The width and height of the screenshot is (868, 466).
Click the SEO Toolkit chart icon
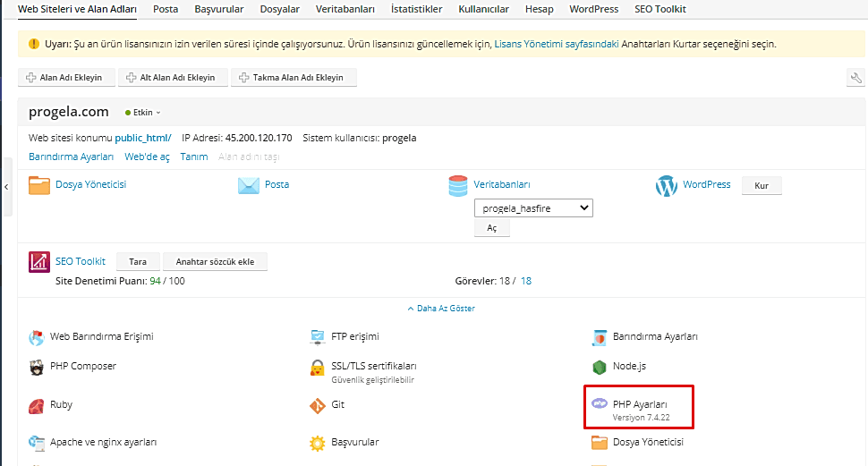coord(39,262)
